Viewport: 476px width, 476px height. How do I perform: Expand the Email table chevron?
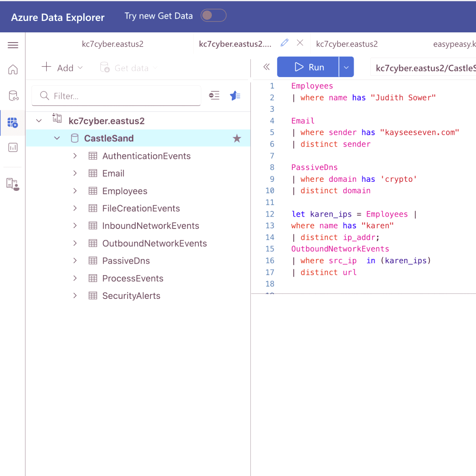click(75, 173)
